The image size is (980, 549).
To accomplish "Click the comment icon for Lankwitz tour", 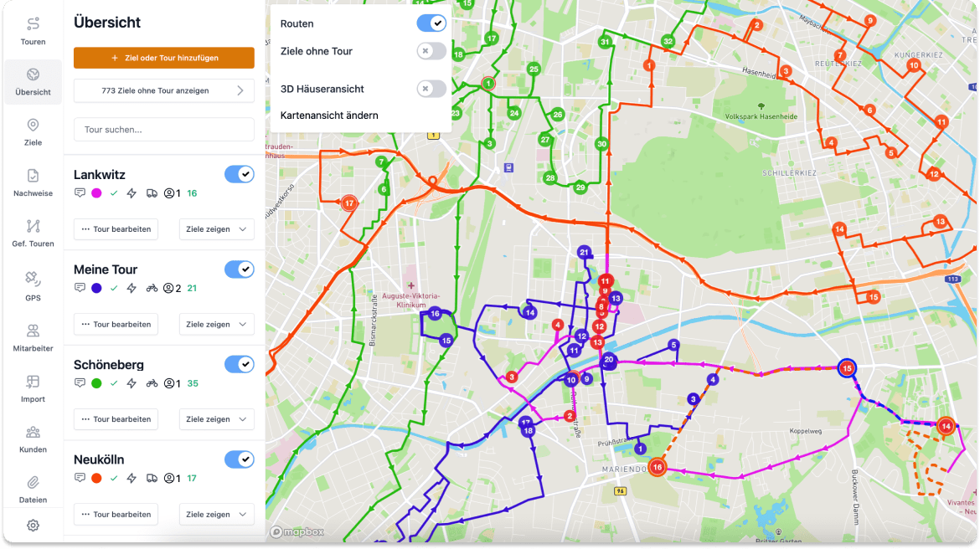I will 80,193.
